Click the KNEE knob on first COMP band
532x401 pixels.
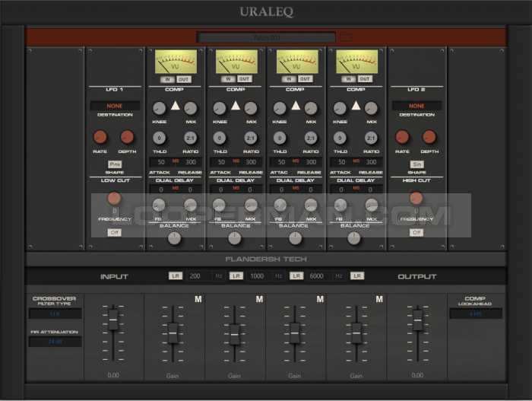pos(159,108)
